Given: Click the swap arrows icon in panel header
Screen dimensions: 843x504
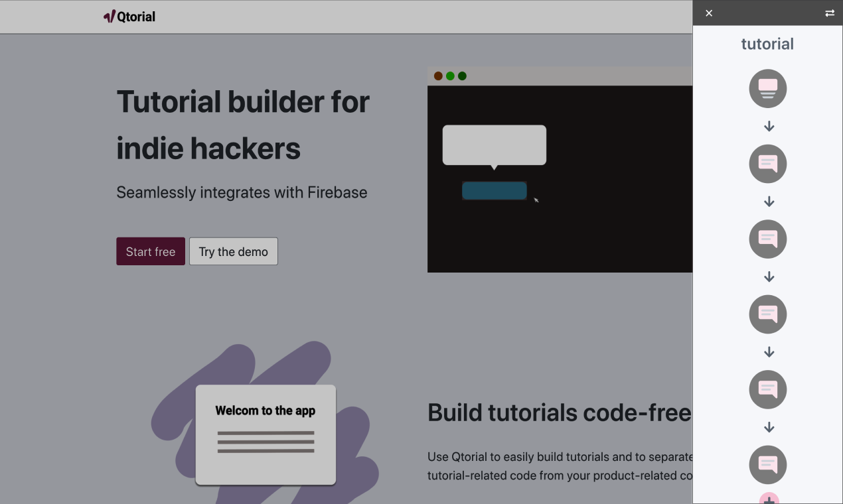Looking at the screenshot, I should tap(830, 13).
